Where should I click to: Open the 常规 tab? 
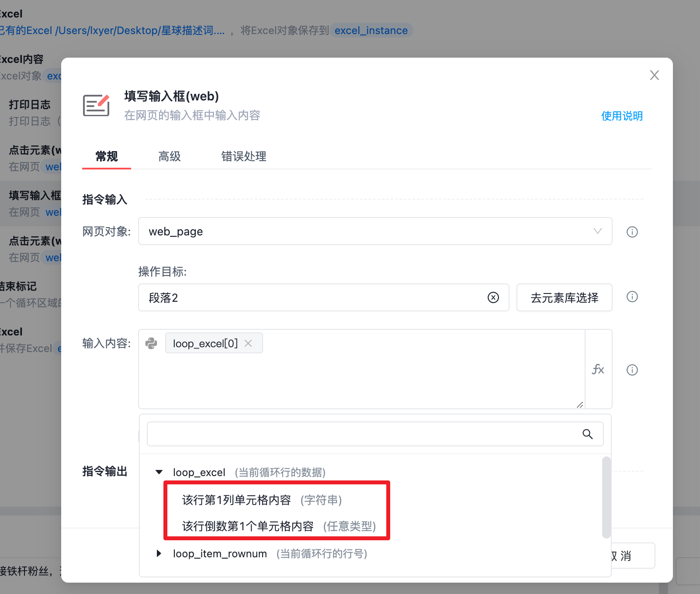tap(107, 156)
